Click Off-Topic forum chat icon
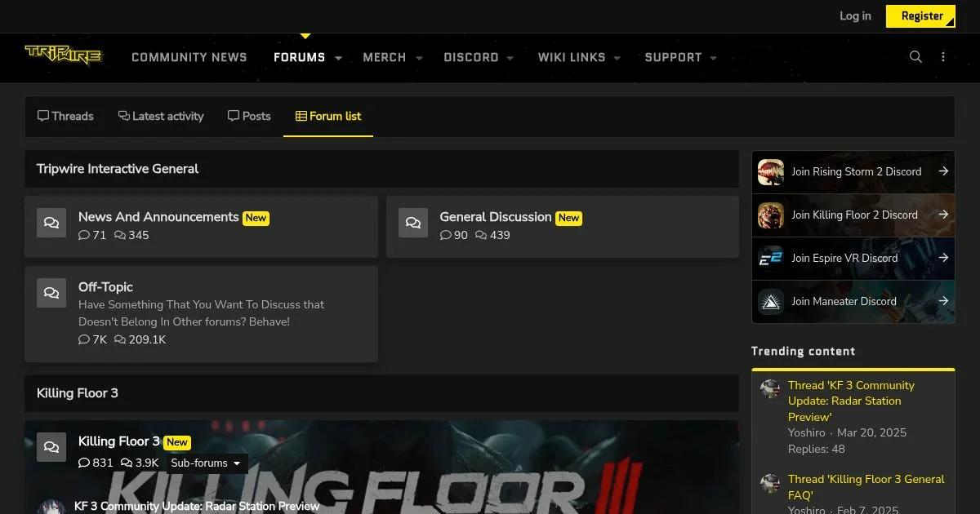 coord(51,293)
